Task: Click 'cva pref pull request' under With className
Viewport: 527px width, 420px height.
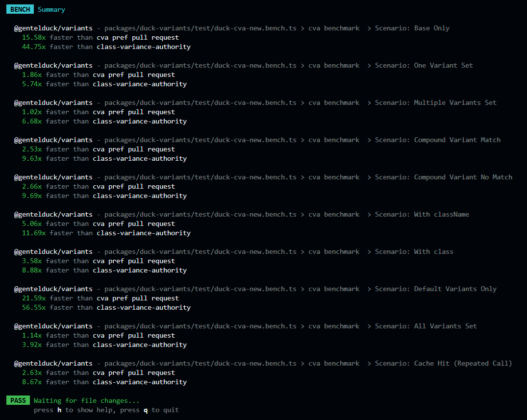Action: (x=134, y=224)
